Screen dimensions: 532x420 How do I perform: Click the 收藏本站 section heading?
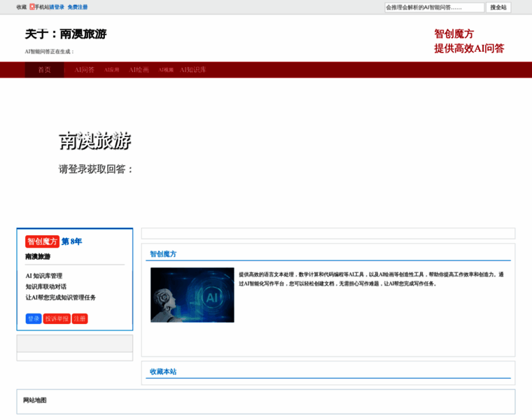[163, 372]
